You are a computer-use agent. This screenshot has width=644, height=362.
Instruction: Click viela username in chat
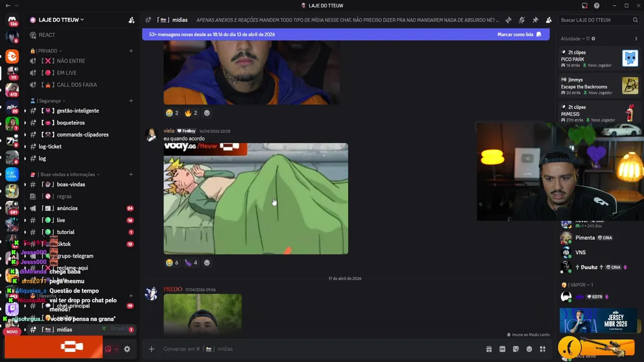(169, 131)
